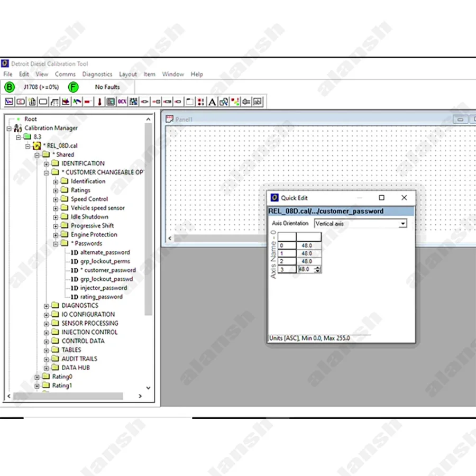This screenshot has height=476, width=476.
Task: Select the colored squares with exclamation tool
Action: [x=235, y=102]
